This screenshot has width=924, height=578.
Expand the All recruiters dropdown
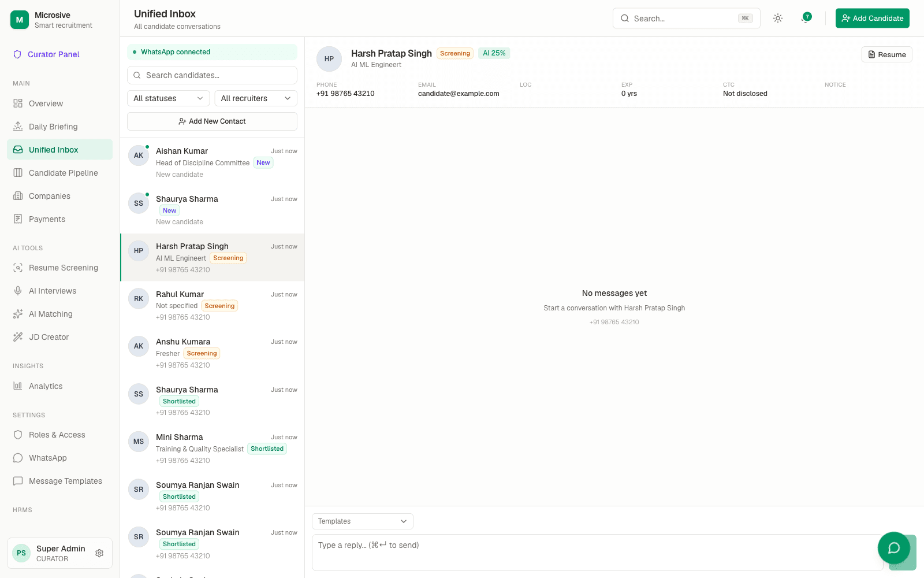[x=256, y=98]
